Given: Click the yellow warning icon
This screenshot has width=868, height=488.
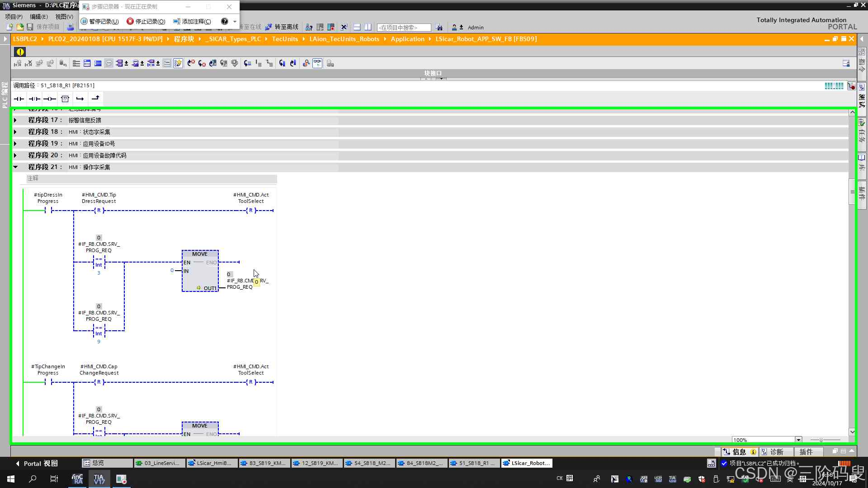Looking at the screenshot, I should [20, 52].
